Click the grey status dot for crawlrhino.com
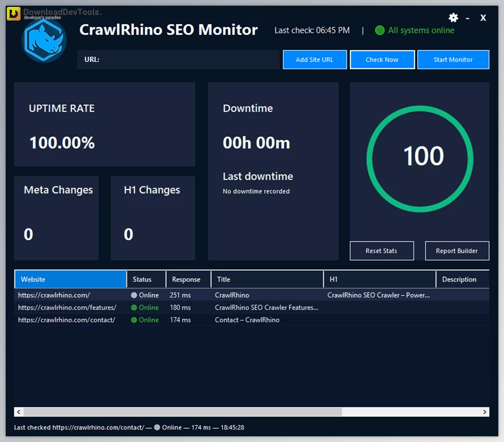Screen dimensions: 504x442 [134, 295]
